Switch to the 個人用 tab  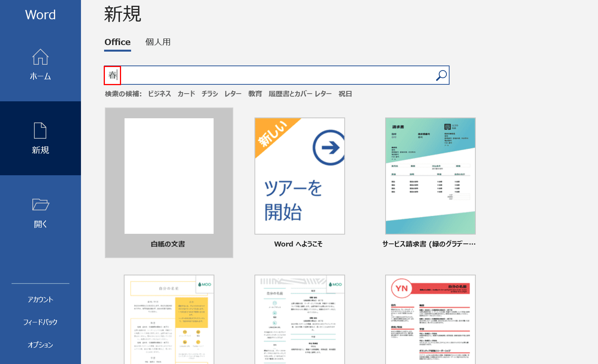point(158,42)
